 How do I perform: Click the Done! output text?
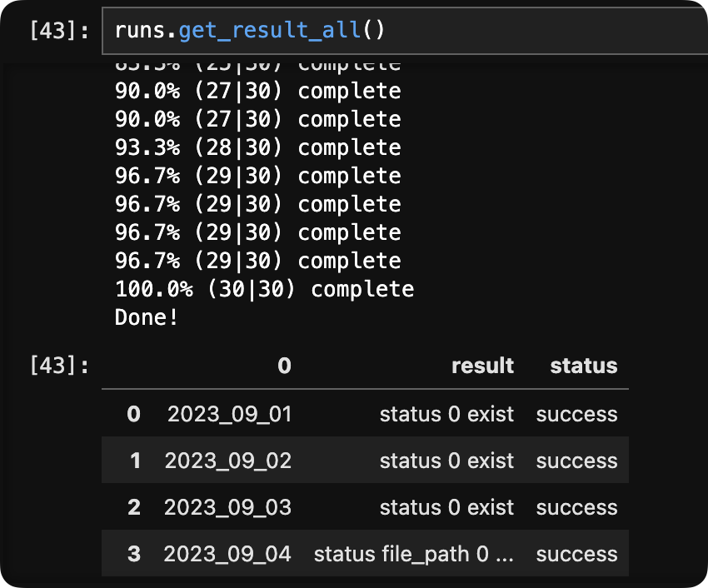coord(147,317)
